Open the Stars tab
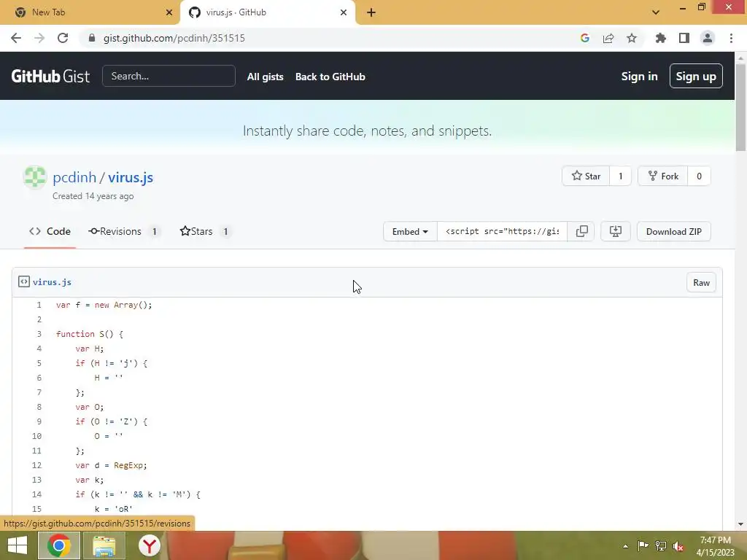Screen dimensions: 747x560 [x=205, y=231]
